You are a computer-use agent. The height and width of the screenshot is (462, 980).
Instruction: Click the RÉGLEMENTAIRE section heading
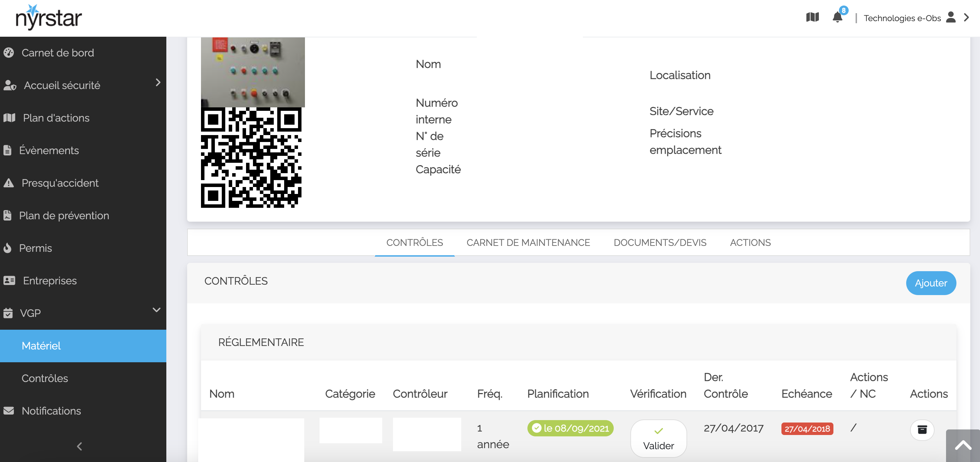[261, 342]
